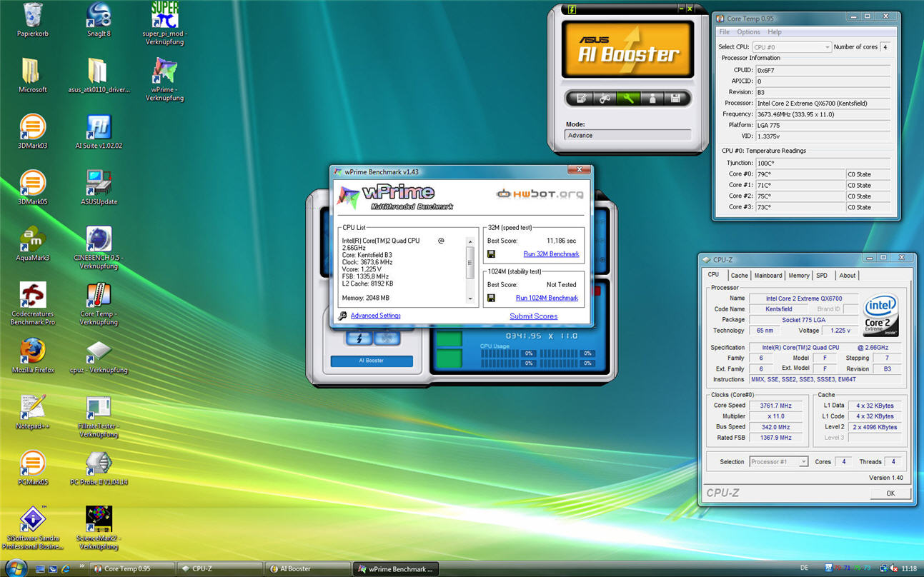The image size is (924, 577).
Task: Click the CPU List scrollbar in wPrime
Action: [x=470, y=269]
